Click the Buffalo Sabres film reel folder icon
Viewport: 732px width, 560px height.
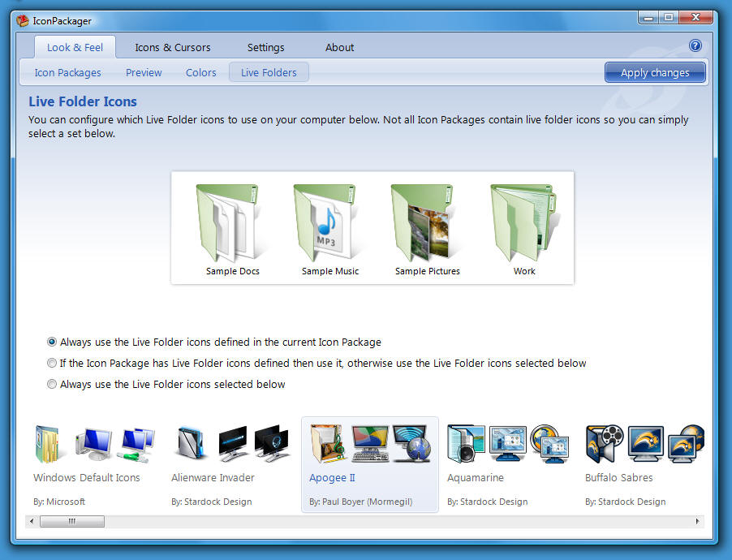tap(605, 444)
